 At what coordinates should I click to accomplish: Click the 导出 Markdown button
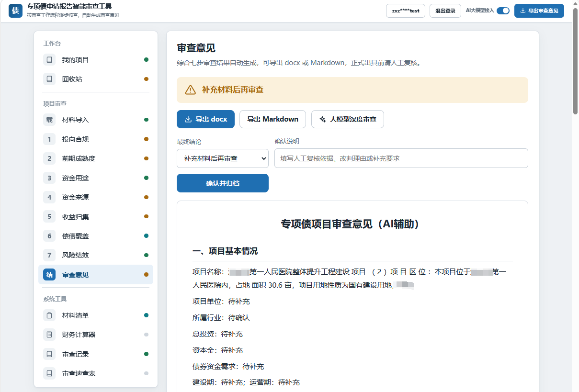click(273, 119)
